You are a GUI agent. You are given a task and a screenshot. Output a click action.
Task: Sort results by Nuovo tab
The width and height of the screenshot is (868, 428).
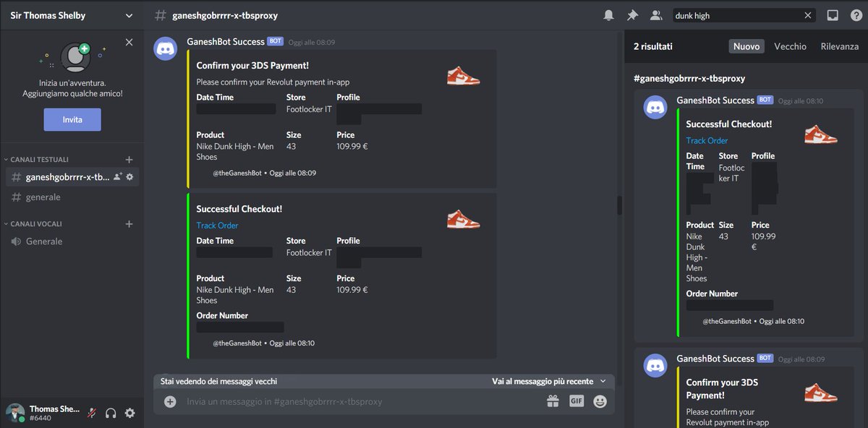click(746, 46)
